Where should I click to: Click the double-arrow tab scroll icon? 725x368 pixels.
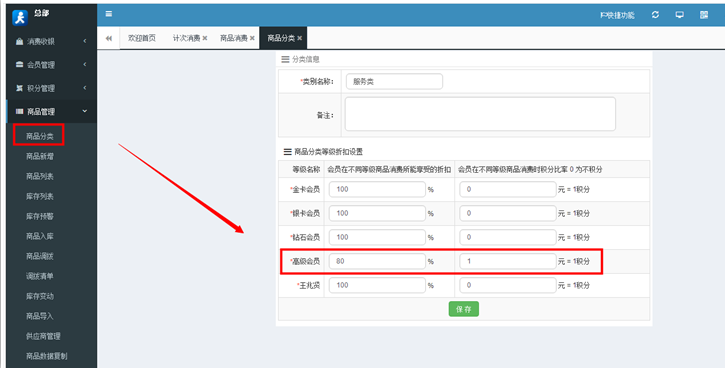click(x=109, y=38)
